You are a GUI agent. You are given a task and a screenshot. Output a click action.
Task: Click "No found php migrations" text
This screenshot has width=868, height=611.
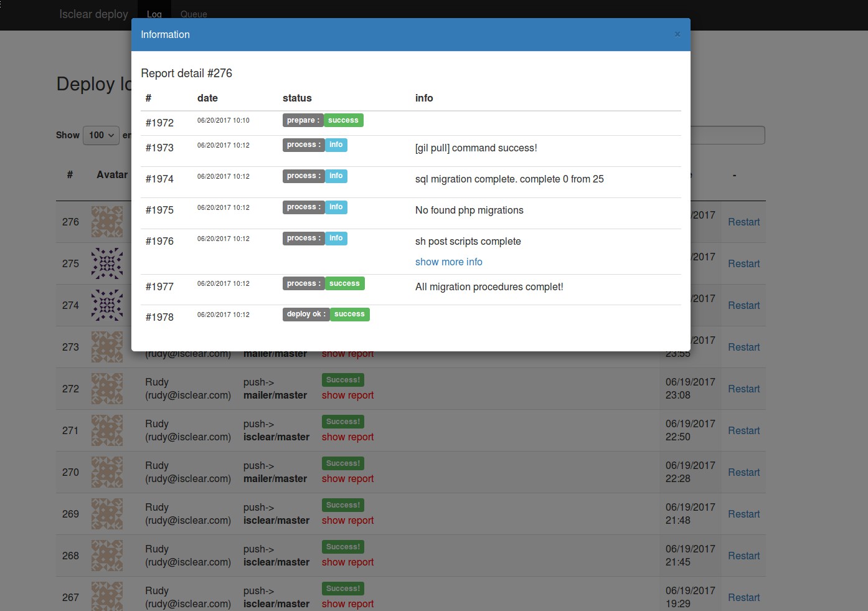tap(469, 211)
